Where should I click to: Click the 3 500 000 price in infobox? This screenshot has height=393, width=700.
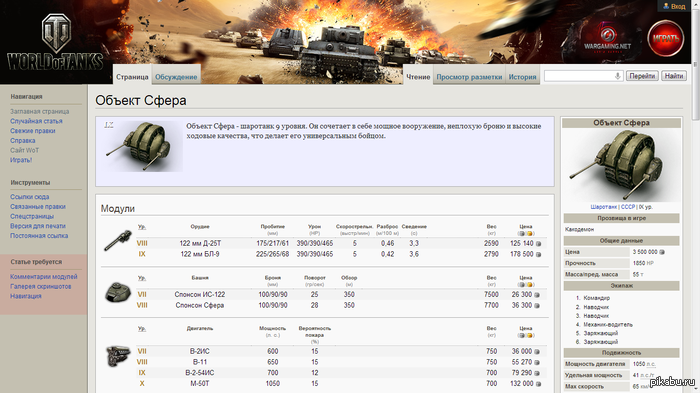[645, 252]
